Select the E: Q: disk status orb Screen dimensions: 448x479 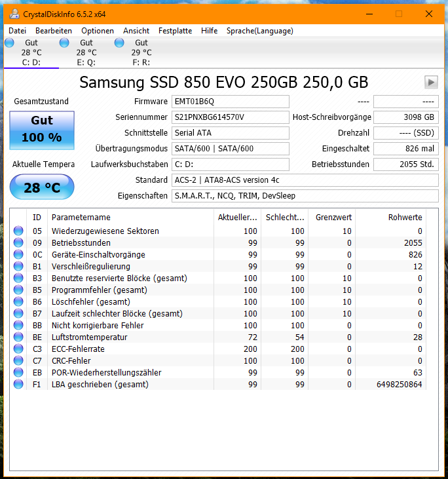(64, 43)
